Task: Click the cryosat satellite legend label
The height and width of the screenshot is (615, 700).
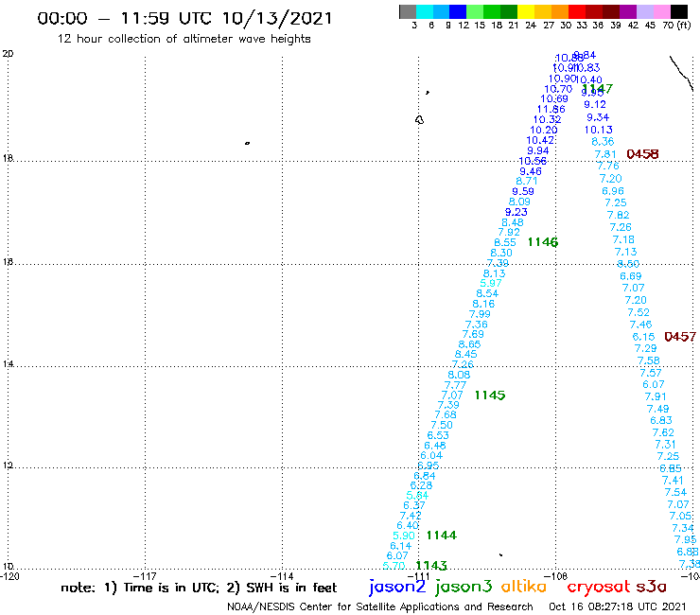Action: (x=599, y=588)
